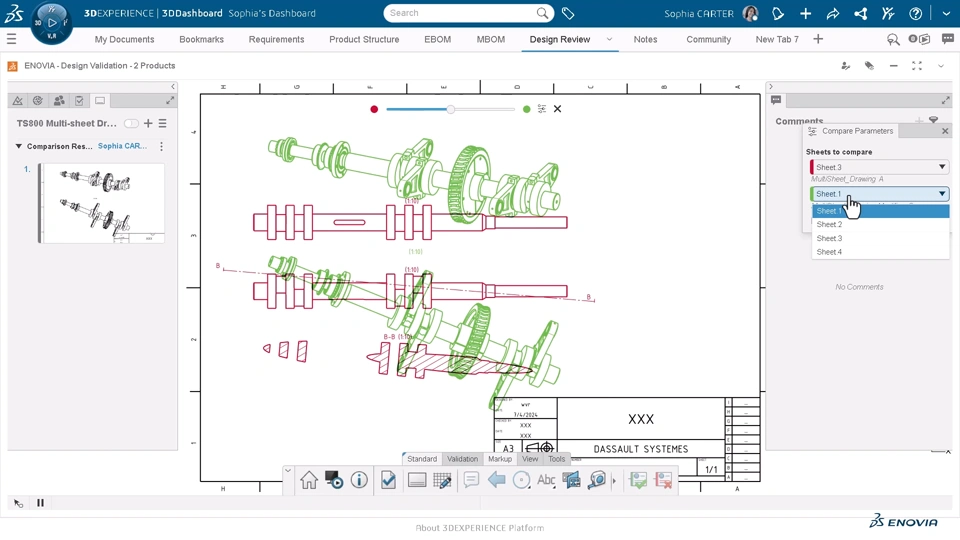Open the information icon in bottom toolbar
This screenshot has width=960, height=540.
click(x=359, y=480)
